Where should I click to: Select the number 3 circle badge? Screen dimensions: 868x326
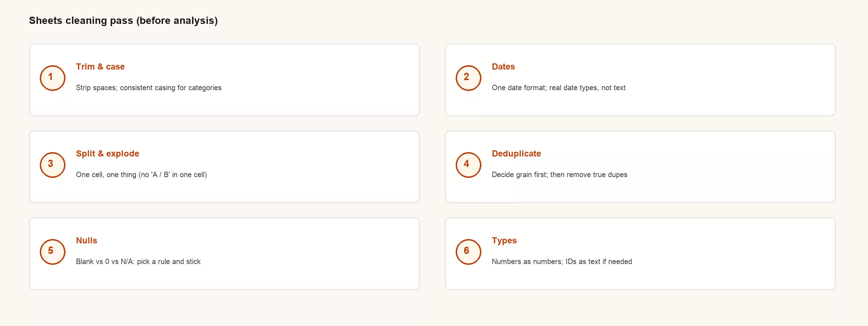point(52,165)
